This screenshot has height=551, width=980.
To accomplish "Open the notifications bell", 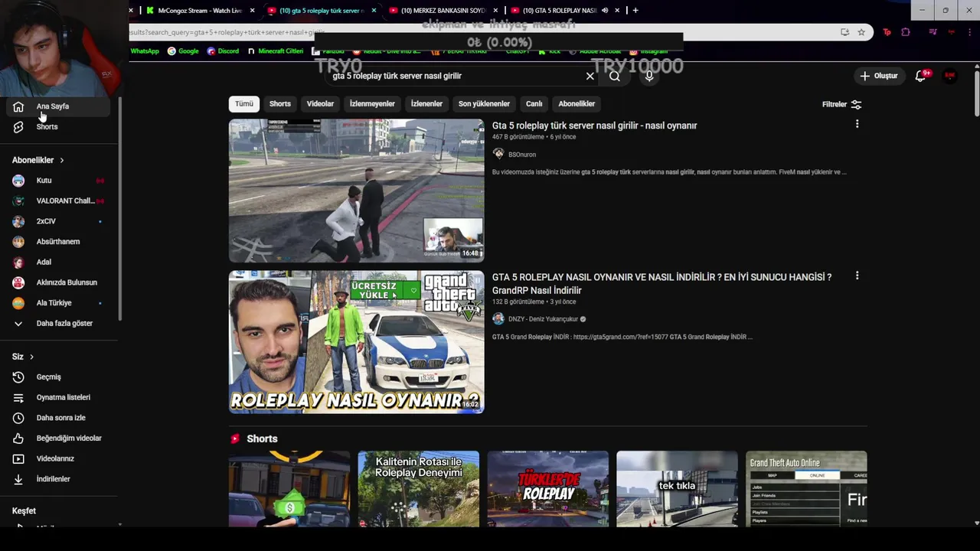I will pos(921,76).
